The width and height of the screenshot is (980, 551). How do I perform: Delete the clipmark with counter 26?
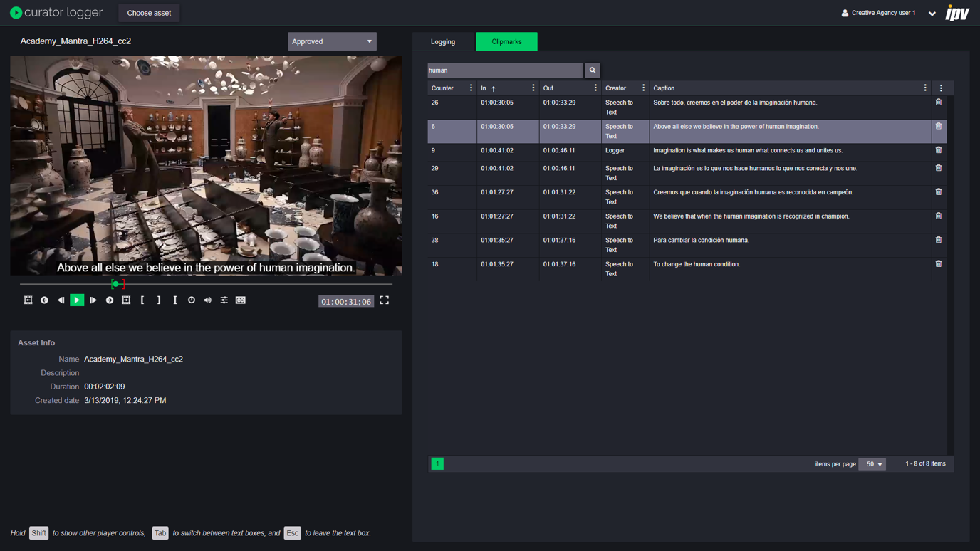[939, 103]
